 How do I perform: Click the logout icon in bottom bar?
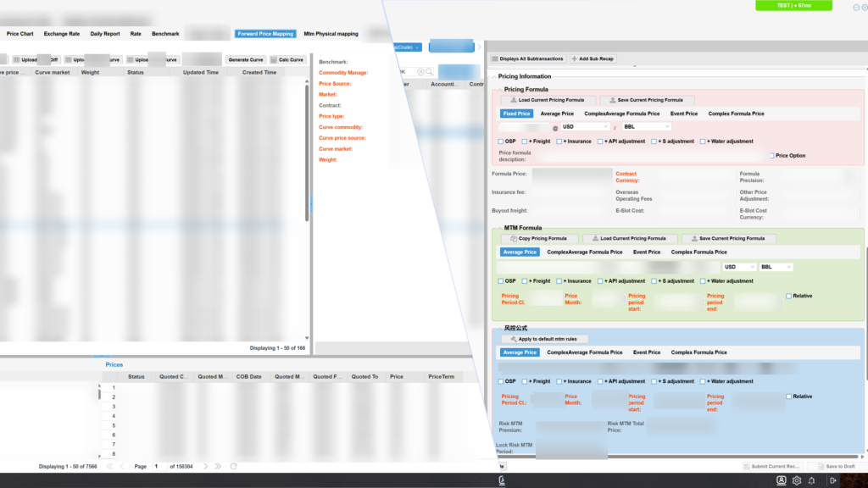(x=834, y=480)
